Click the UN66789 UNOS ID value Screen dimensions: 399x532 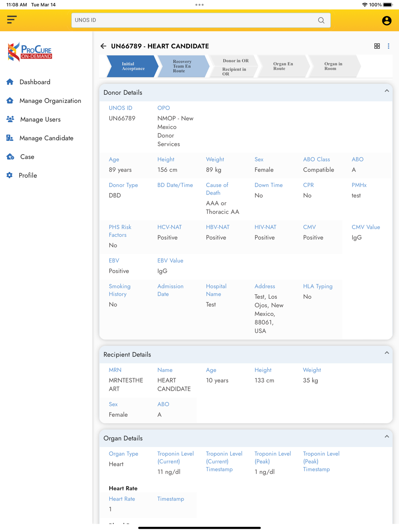(122, 118)
